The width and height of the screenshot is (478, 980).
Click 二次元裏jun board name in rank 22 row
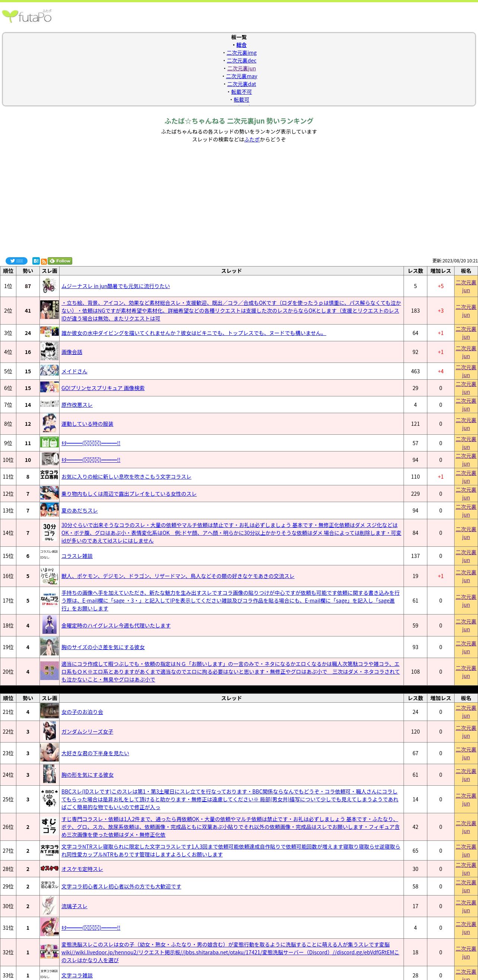(x=466, y=732)
